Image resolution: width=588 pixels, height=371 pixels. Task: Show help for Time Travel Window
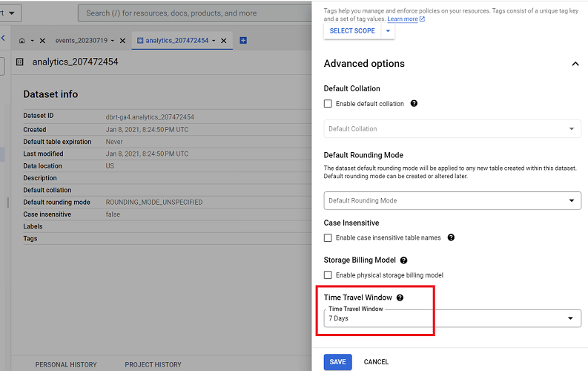click(x=400, y=298)
